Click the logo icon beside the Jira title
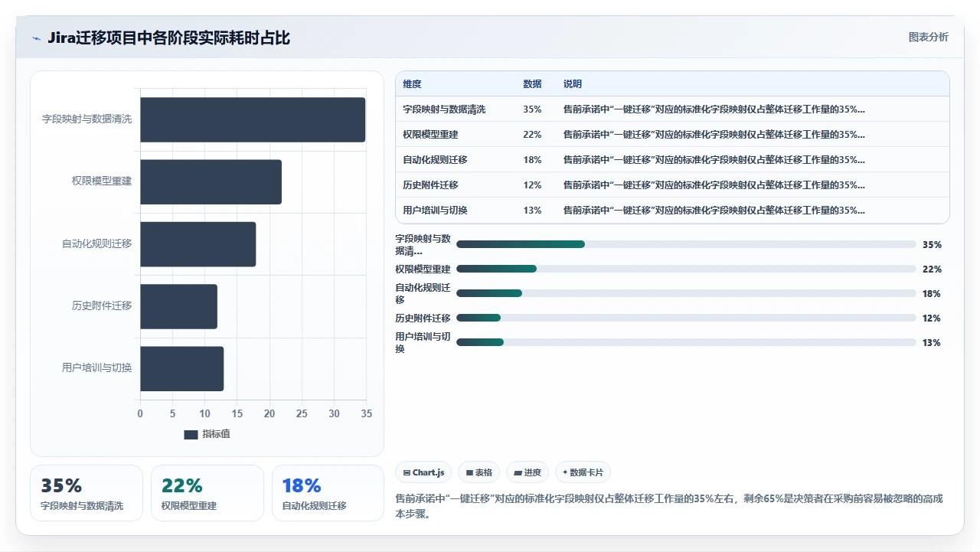Viewport: 980px width, 552px height. (36, 38)
